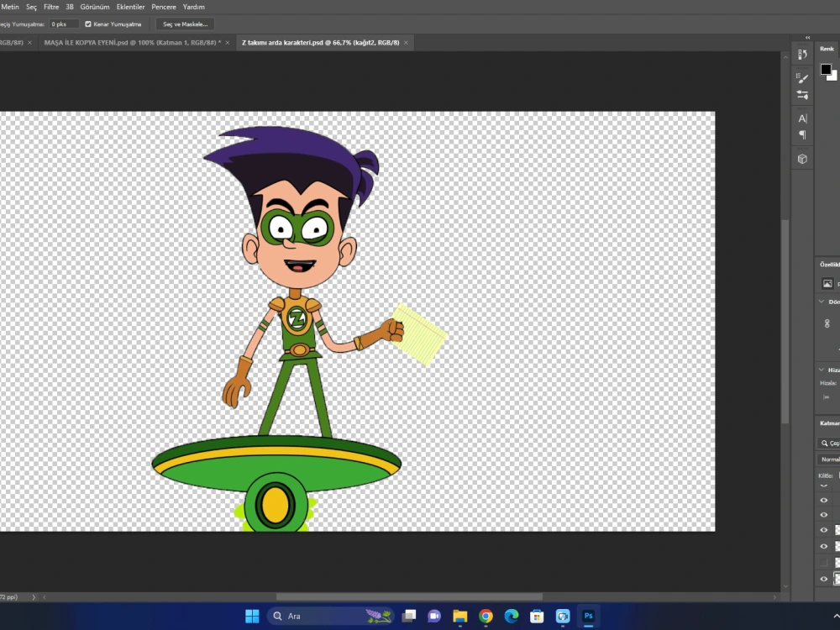This screenshot has width=840, height=630.
Task: Click the canvas scroll-down arrow
Action: click(x=785, y=586)
